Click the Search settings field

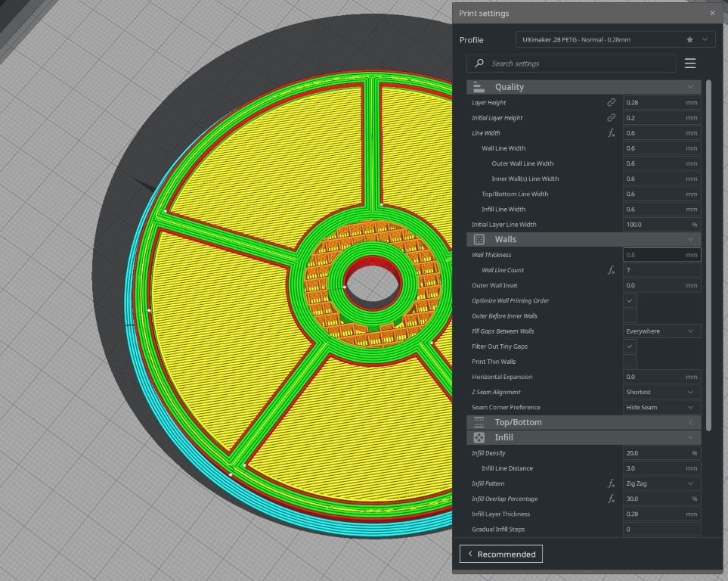[571, 64]
